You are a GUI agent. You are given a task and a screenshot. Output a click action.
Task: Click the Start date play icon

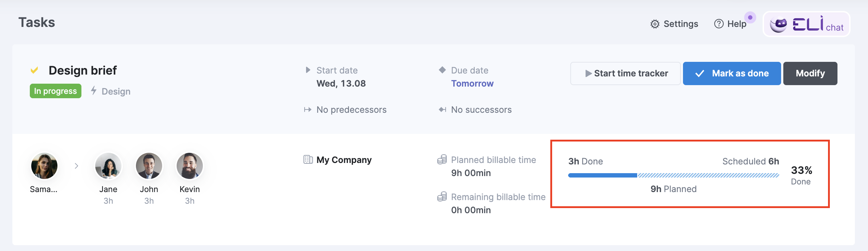pyautogui.click(x=308, y=70)
